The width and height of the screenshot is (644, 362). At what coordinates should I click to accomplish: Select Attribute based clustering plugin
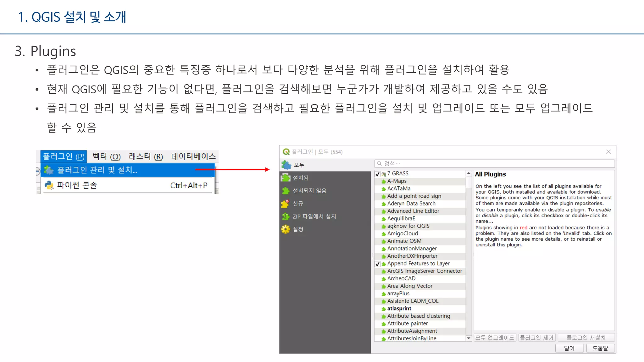tap(420, 316)
